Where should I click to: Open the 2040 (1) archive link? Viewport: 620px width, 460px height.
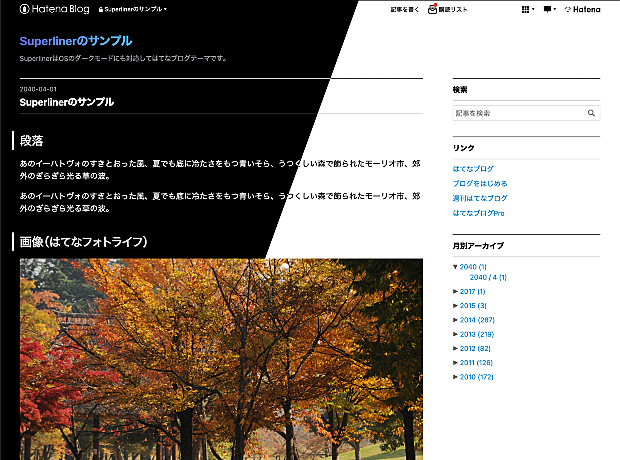pyautogui.click(x=473, y=267)
